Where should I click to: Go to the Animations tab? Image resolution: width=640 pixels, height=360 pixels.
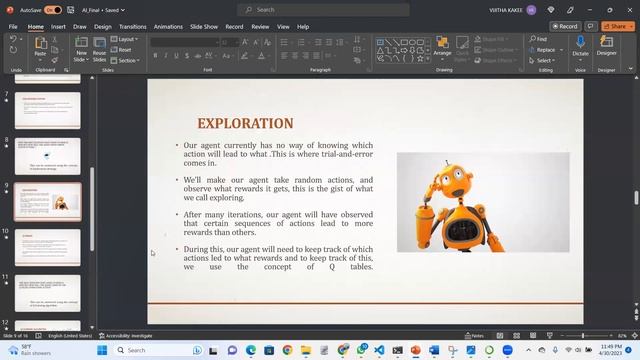pyautogui.click(x=168, y=27)
